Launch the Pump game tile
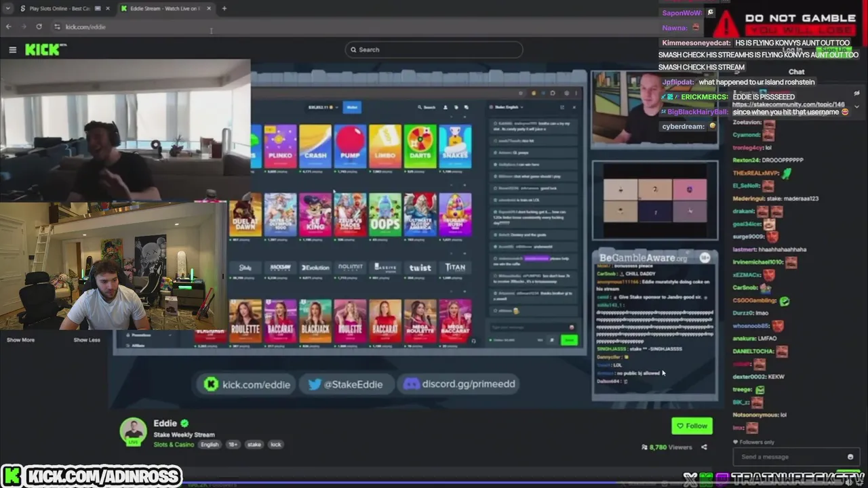The width and height of the screenshot is (868, 488). (351, 146)
